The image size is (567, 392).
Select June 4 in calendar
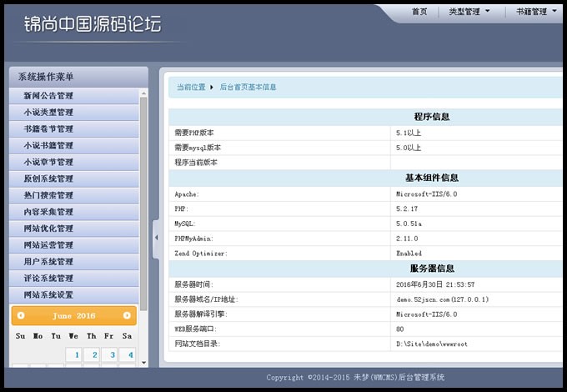pyautogui.click(x=128, y=354)
